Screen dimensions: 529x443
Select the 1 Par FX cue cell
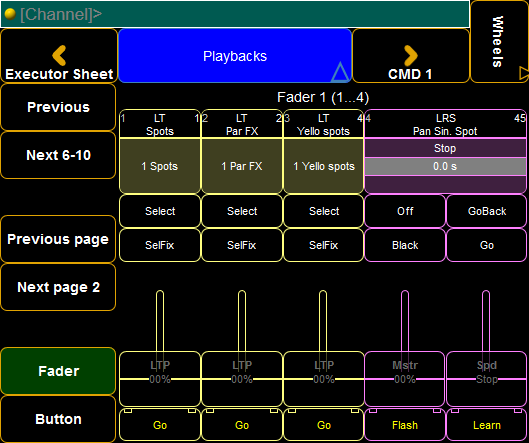point(242,166)
